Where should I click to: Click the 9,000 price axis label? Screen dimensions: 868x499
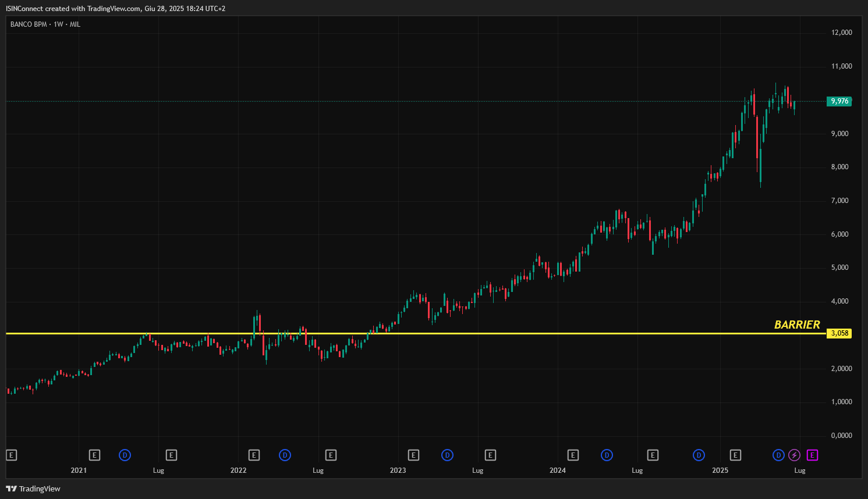click(840, 134)
